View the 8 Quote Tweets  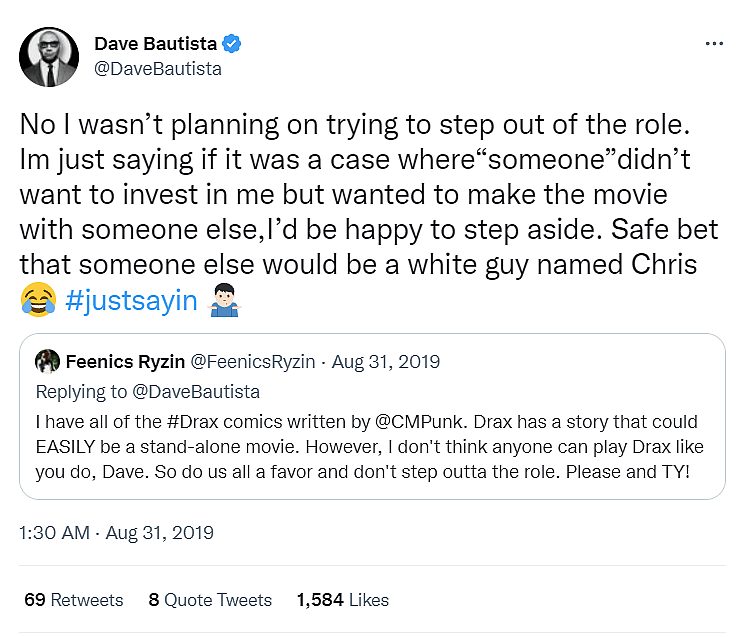(x=210, y=600)
